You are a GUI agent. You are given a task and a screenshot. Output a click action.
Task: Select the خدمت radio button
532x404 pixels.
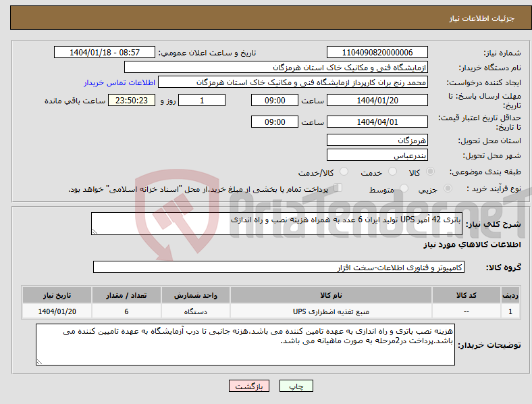[x=392, y=172]
